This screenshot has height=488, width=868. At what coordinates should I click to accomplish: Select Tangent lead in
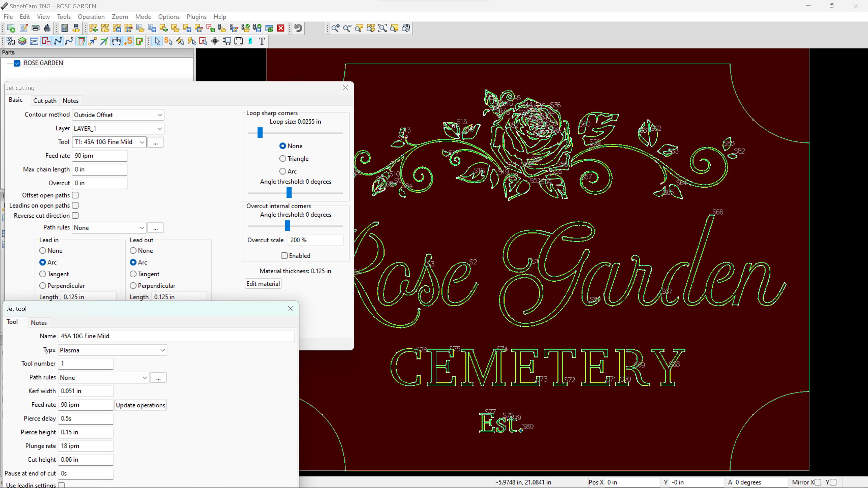tap(43, 274)
